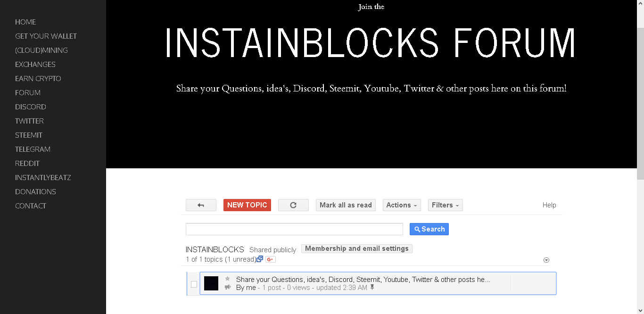Open DISCORD sidebar link
644x314 pixels.
point(31,107)
